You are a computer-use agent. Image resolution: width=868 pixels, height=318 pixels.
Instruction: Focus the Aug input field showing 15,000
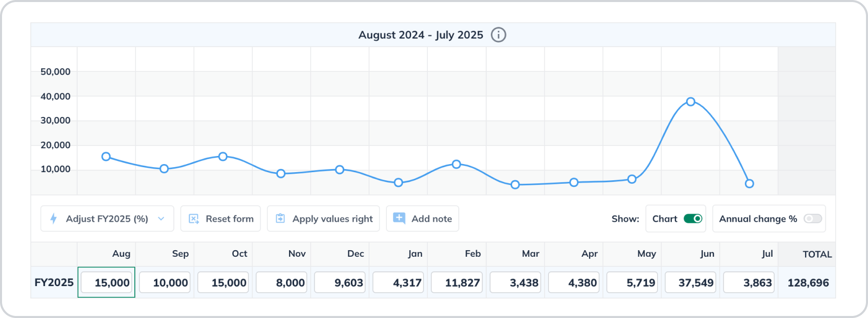click(106, 283)
